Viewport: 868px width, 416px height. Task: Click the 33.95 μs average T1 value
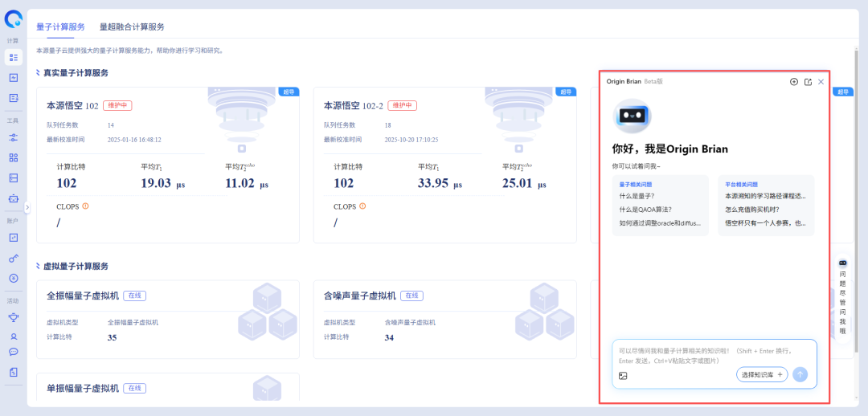coord(440,184)
